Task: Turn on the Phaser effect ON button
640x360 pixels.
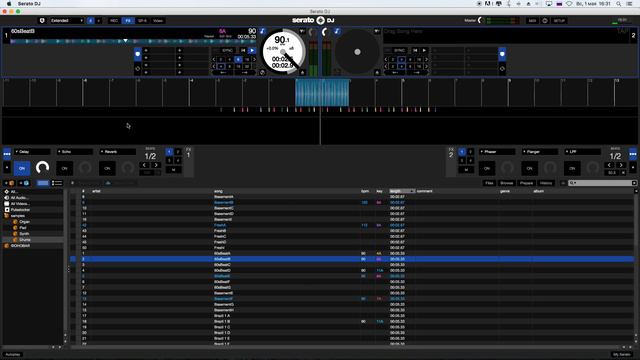Action: coord(487,168)
